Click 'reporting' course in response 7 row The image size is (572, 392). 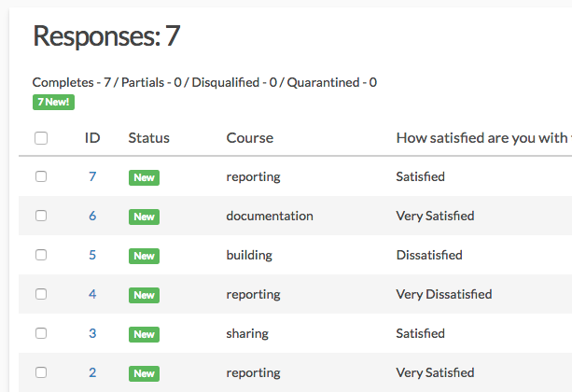253,177
